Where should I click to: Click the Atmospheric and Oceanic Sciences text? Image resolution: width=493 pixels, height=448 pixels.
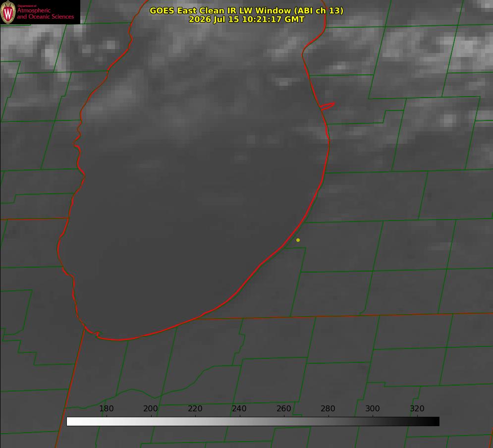tap(45, 13)
